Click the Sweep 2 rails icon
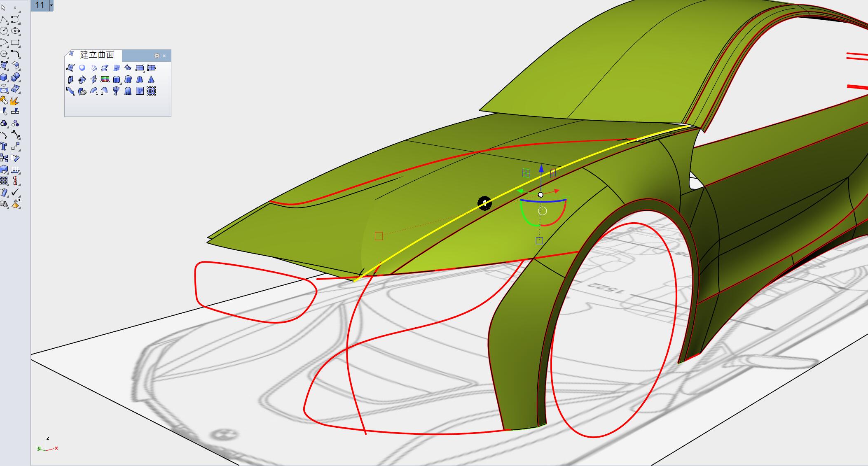 [104, 91]
